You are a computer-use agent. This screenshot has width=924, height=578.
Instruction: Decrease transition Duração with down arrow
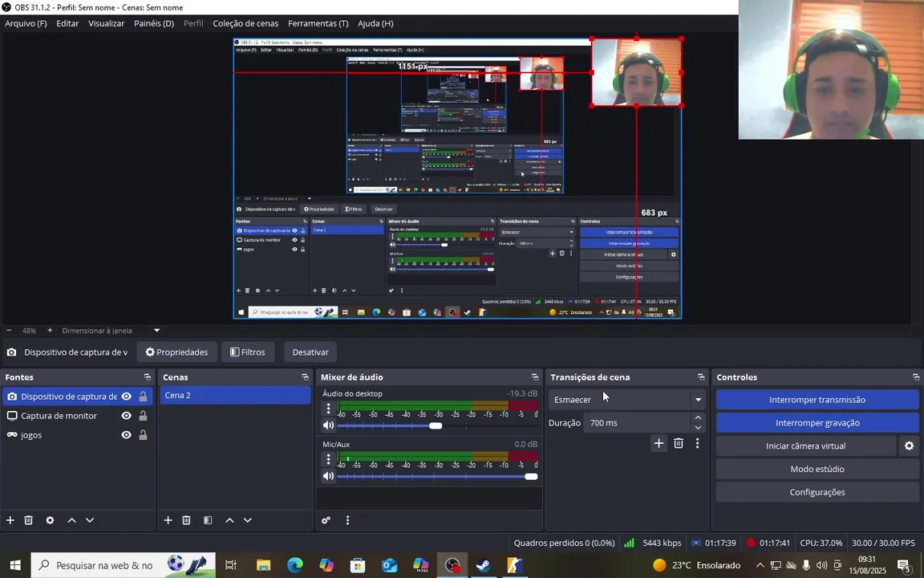(699, 428)
